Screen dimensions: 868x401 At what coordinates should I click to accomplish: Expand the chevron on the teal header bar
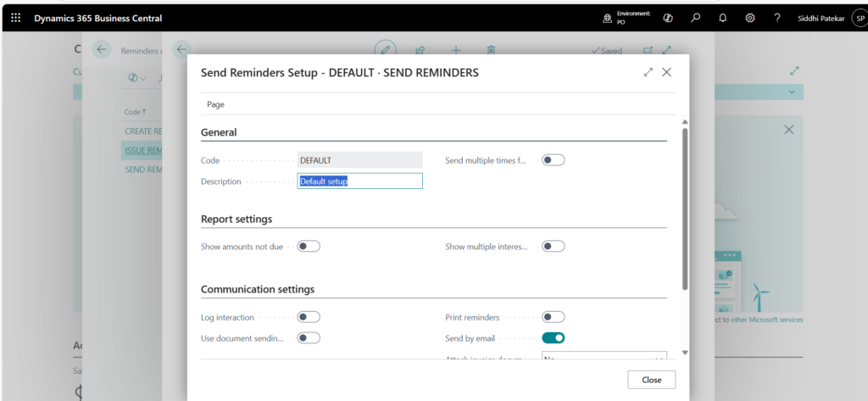click(792, 92)
